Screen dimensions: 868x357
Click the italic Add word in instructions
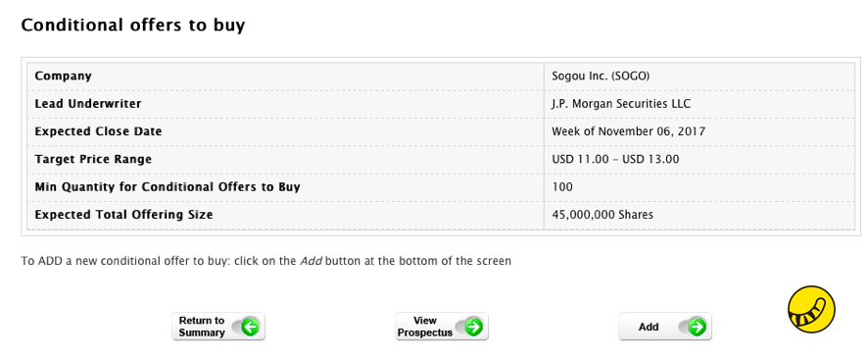coord(312,261)
